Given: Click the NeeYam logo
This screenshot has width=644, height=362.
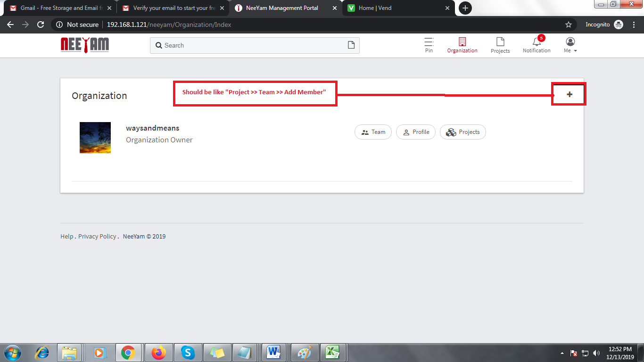Looking at the screenshot, I should pos(85,45).
